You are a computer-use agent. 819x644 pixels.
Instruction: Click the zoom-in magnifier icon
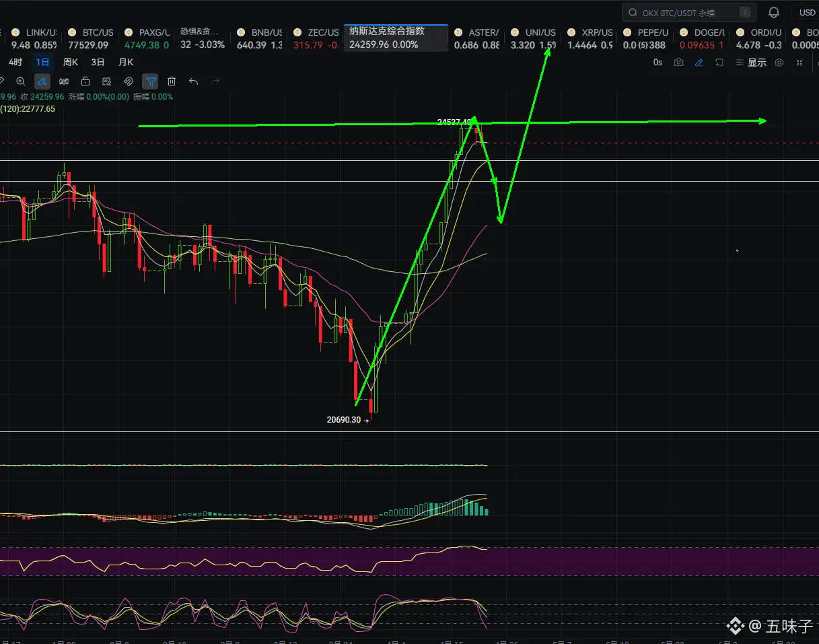(21, 81)
